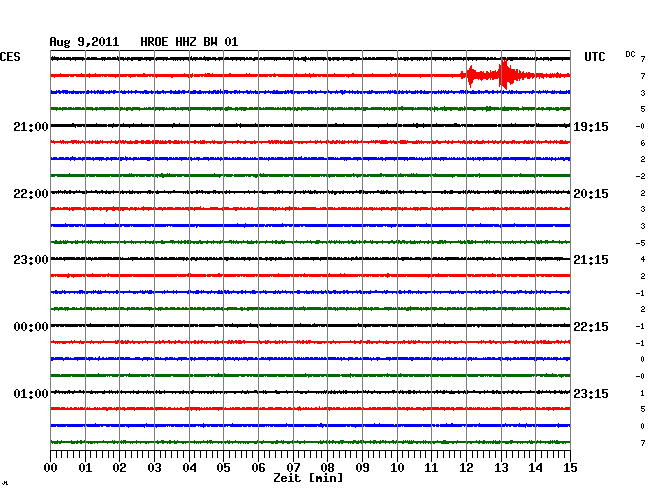The width and height of the screenshot is (650, 494).
Task: Click minute 09 on the time axis
Action: click(x=362, y=468)
